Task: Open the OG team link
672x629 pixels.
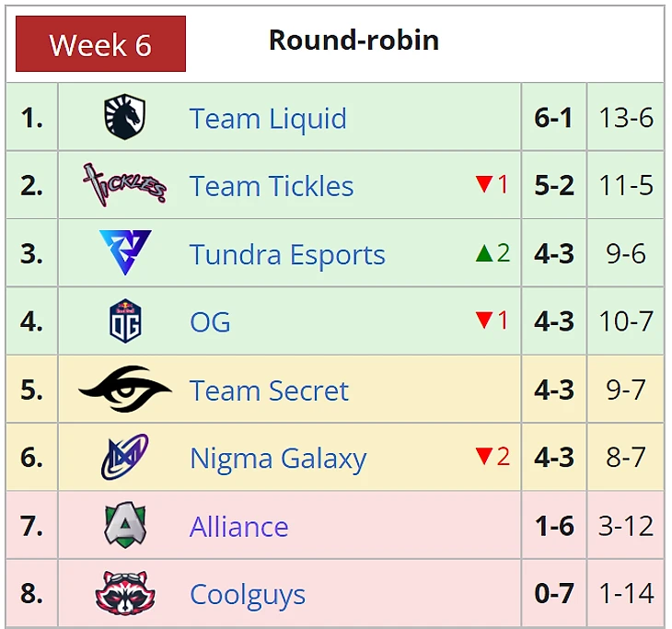Action: pos(210,322)
